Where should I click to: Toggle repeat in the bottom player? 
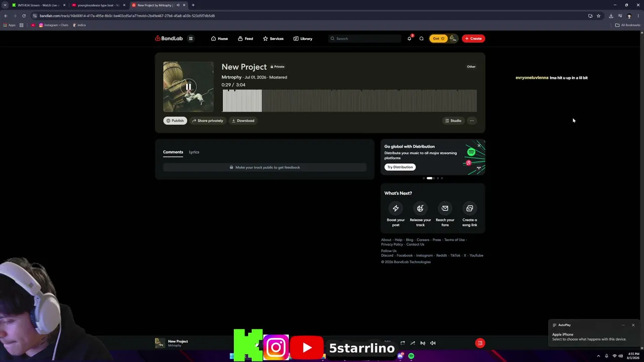point(403,343)
